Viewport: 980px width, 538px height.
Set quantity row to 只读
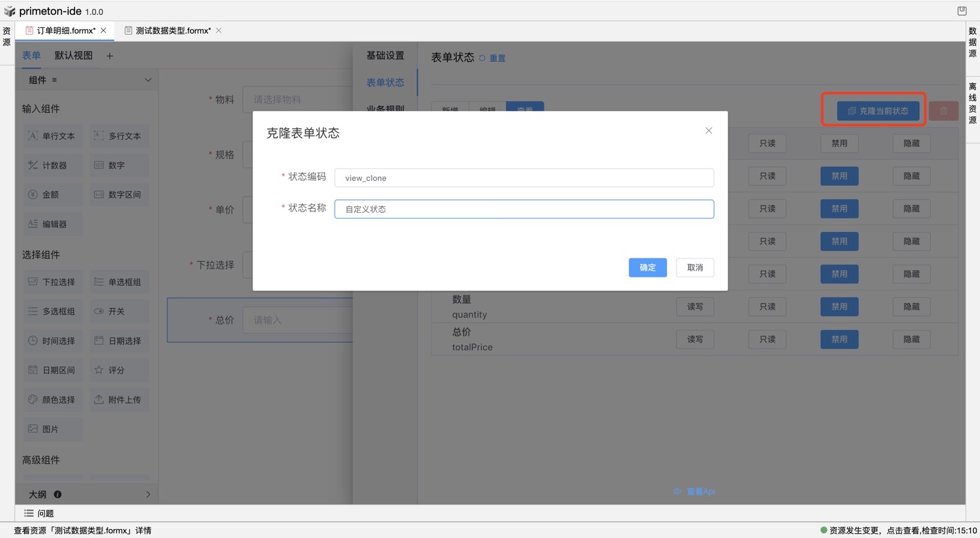click(767, 307)
